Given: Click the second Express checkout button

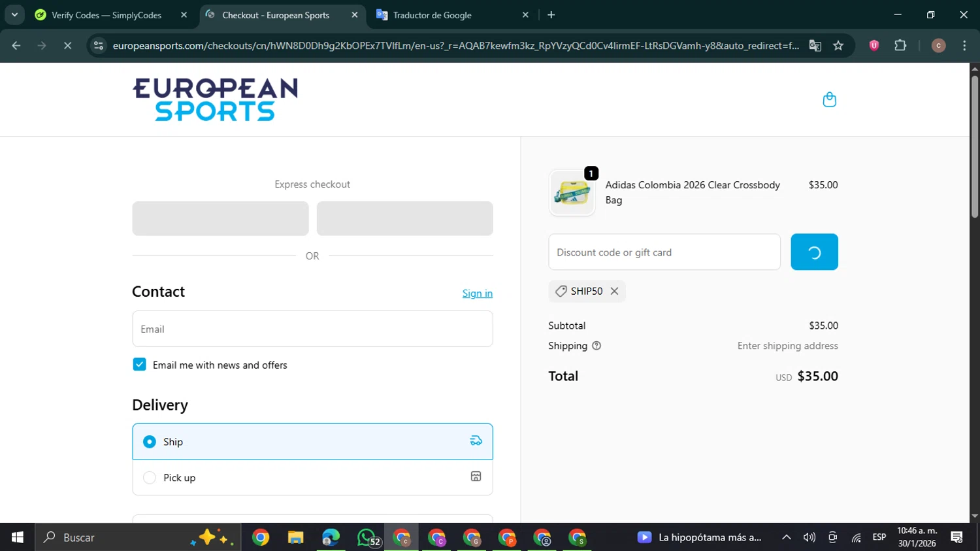Looking at the screenshot, I should click(x=405, y=218).
